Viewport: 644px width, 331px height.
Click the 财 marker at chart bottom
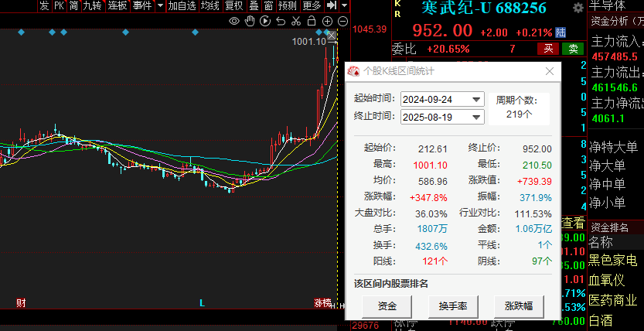click(21, 303)
